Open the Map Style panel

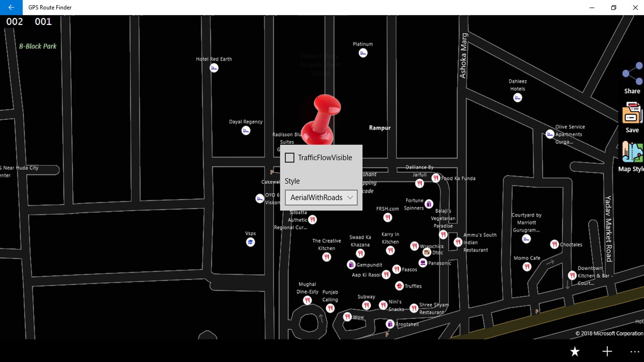632,157
